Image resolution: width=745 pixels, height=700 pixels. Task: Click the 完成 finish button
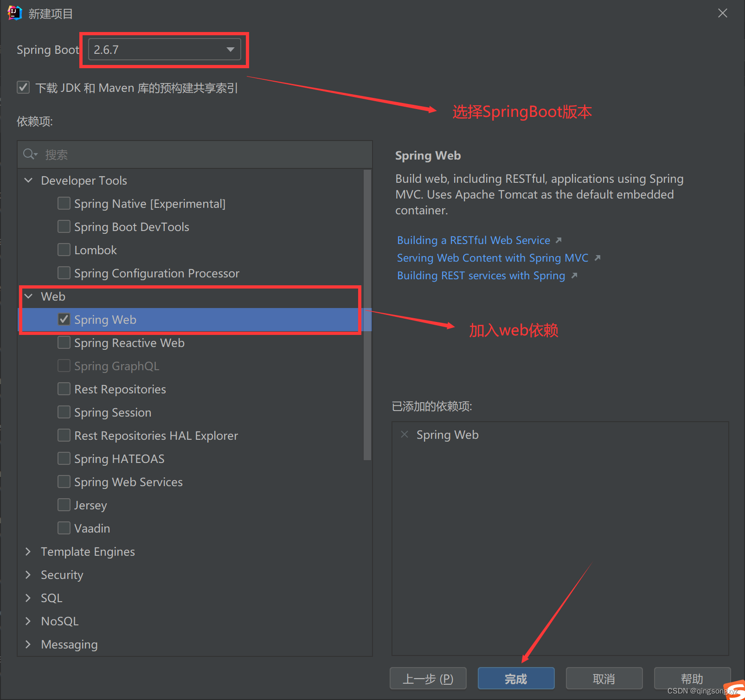click(x=516, y=679)
